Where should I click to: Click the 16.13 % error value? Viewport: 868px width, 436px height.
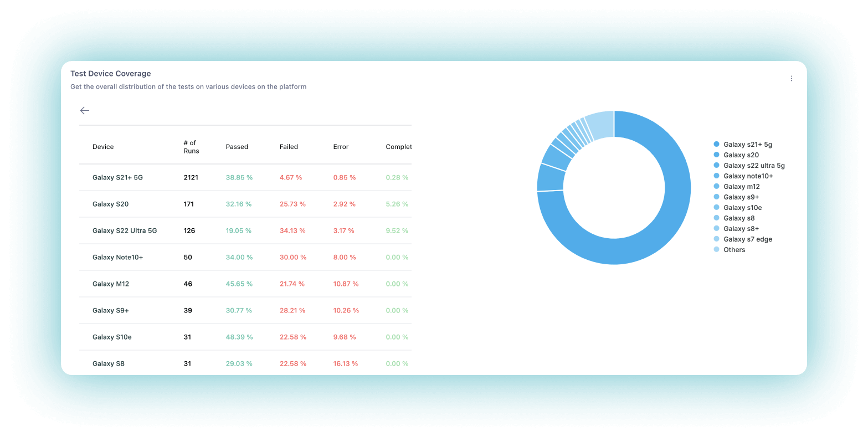click(346, 364)
